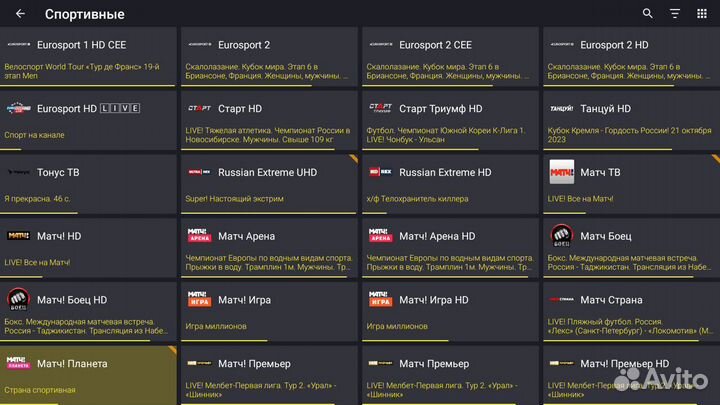
Task: Click the Eurosport 2 CEE logo
Action: pos(381,45)
